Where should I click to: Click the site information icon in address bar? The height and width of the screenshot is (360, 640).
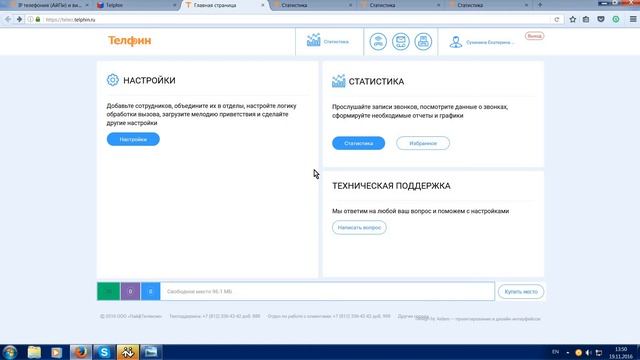coord(30,19)
